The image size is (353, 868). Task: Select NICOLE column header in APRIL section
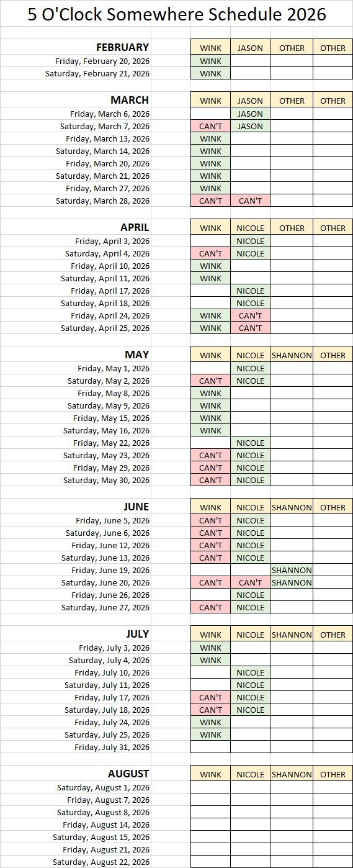(250, 228)
